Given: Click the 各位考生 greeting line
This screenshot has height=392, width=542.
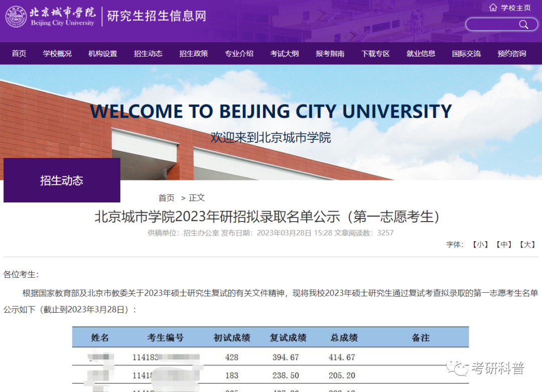Looking at the screenshot, I should [x=21, y=275].
